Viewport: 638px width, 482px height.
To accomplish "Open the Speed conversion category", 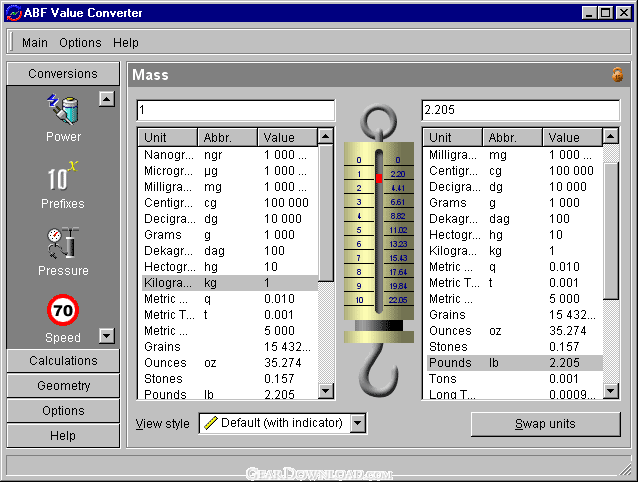I will pyautogui.click(x=63, y=319).
